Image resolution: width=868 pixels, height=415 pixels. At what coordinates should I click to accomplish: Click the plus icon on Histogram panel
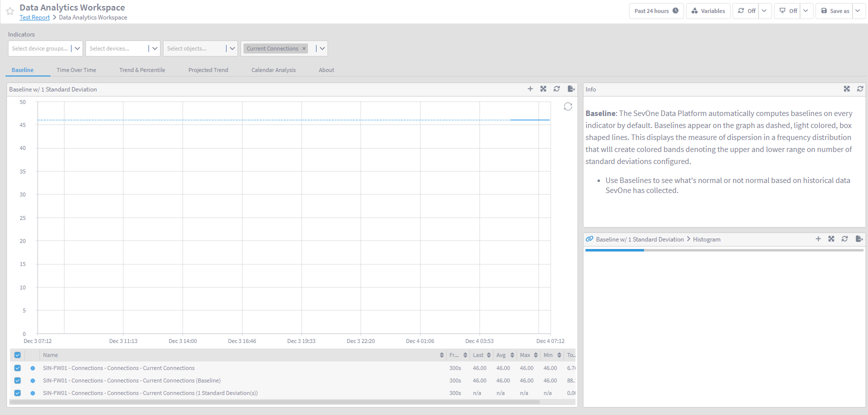[x=818, y=239]
